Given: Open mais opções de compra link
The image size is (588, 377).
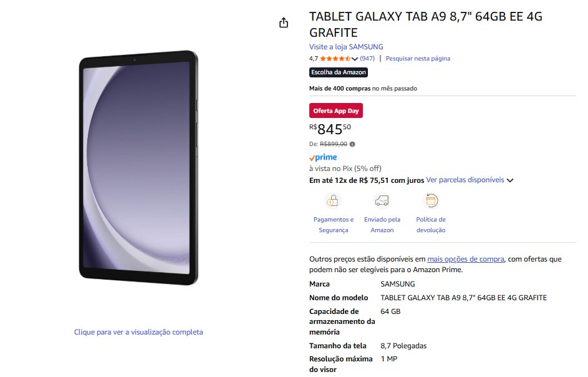Looking at the screenshot, I should 465,259.
